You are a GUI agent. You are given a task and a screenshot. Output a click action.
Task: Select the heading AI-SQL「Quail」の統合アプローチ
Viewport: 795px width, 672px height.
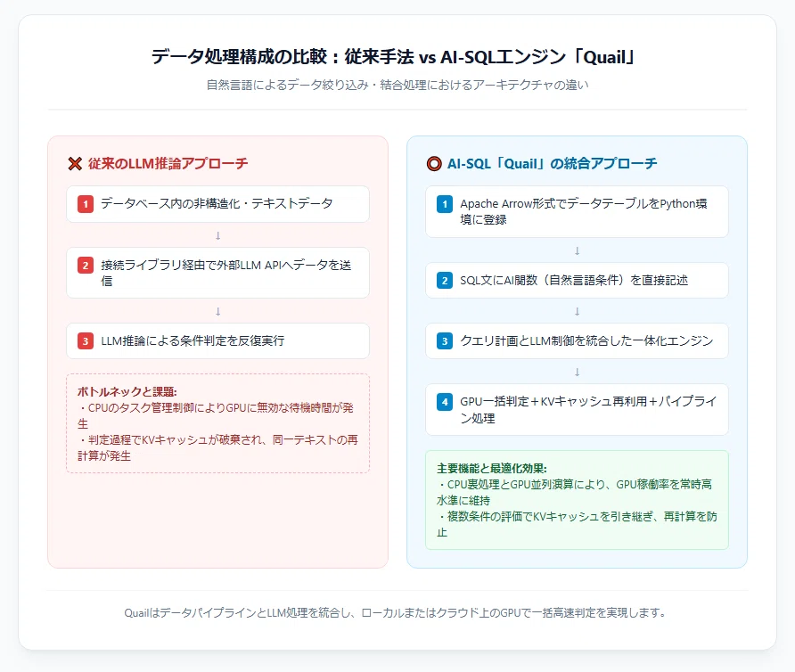click(553, 163)
